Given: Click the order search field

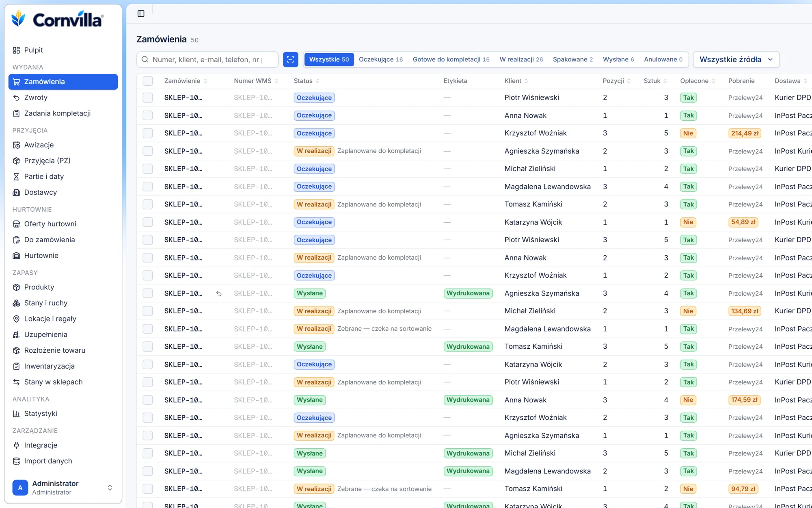Looking at the screenshot, I should click(207, 59).
